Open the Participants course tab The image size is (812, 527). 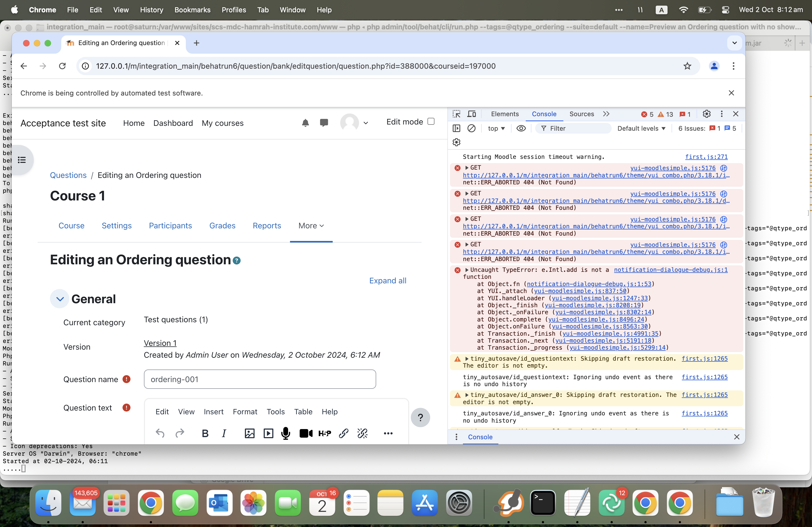click(170, 226)
